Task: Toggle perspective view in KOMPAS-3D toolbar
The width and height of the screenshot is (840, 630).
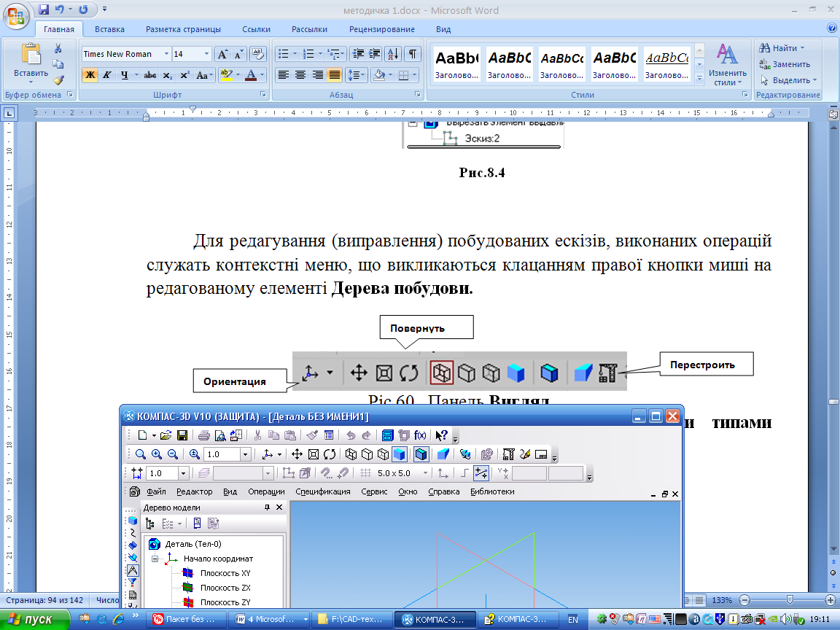Action: [x=443, y=454]
